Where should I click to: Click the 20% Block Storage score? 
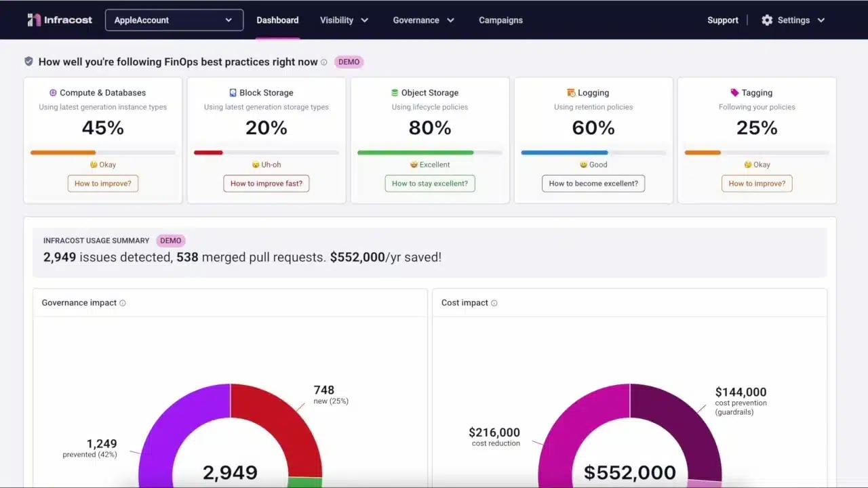267,127
